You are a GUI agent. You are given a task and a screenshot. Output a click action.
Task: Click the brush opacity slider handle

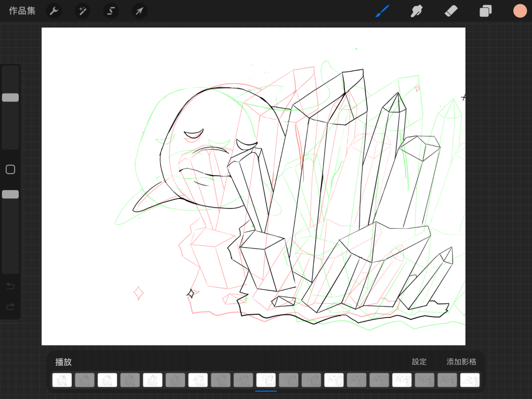coord(10,194)
